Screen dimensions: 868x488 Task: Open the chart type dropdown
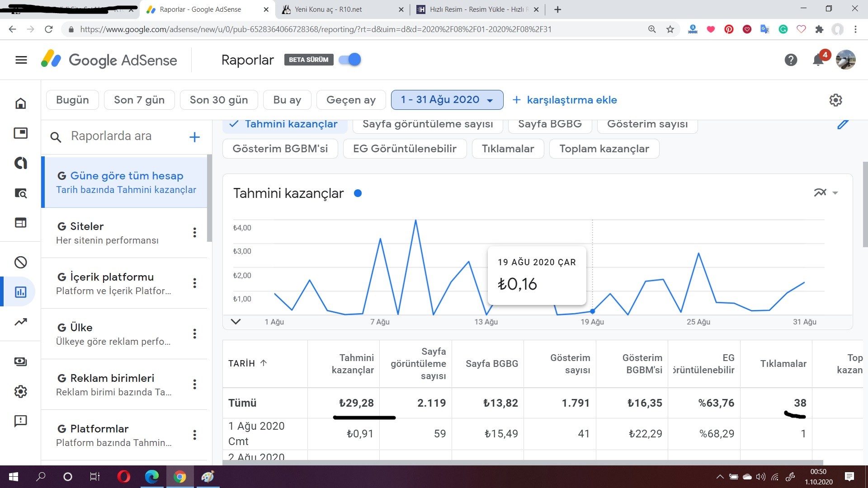click(826, 193)
